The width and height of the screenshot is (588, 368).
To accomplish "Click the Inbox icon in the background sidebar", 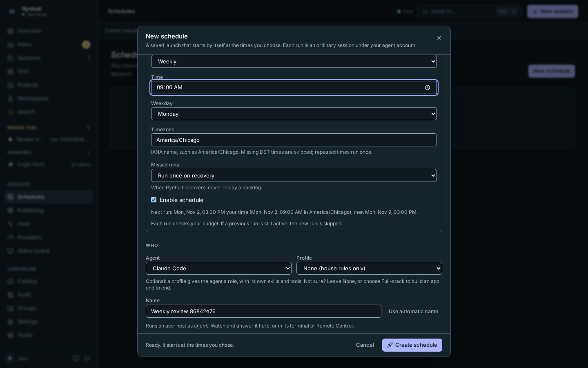I will tap(11, 45).
